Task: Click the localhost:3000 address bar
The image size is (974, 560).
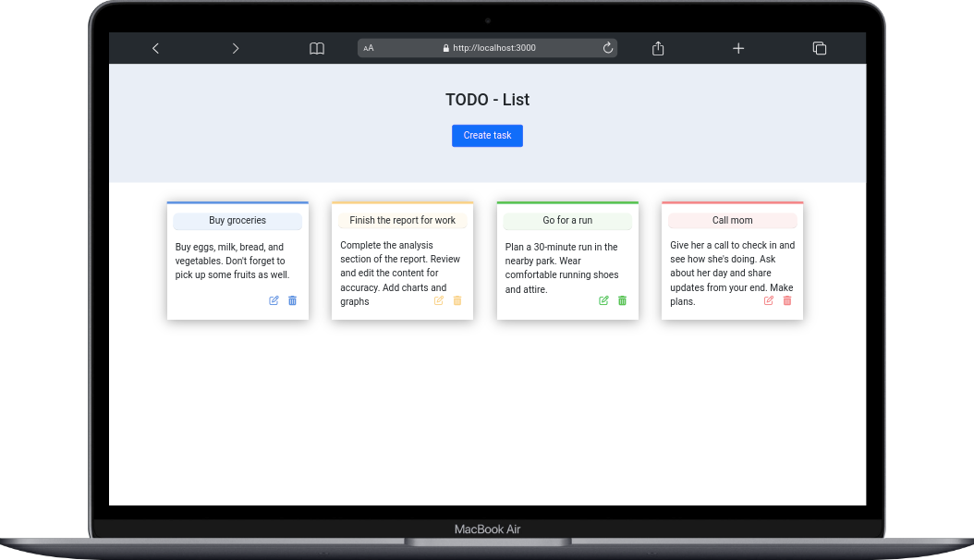Action: click(x=488, y=48)
